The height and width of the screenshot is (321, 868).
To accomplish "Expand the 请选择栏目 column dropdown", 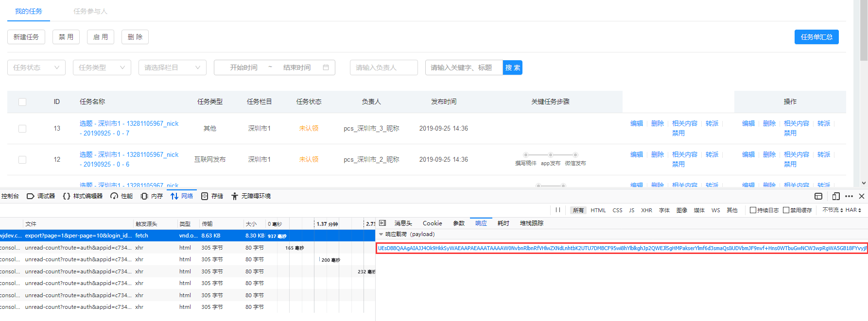I will click(173, 68).
